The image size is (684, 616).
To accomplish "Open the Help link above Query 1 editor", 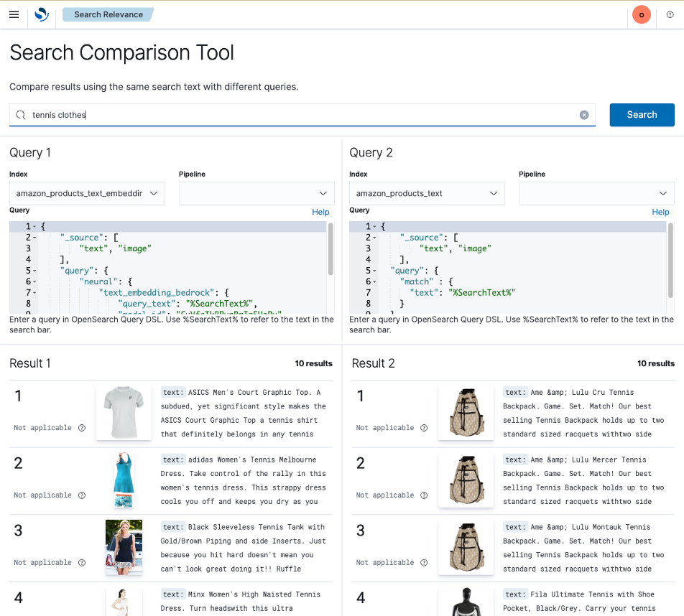I will pyautogui.click(x=320, y=212).
